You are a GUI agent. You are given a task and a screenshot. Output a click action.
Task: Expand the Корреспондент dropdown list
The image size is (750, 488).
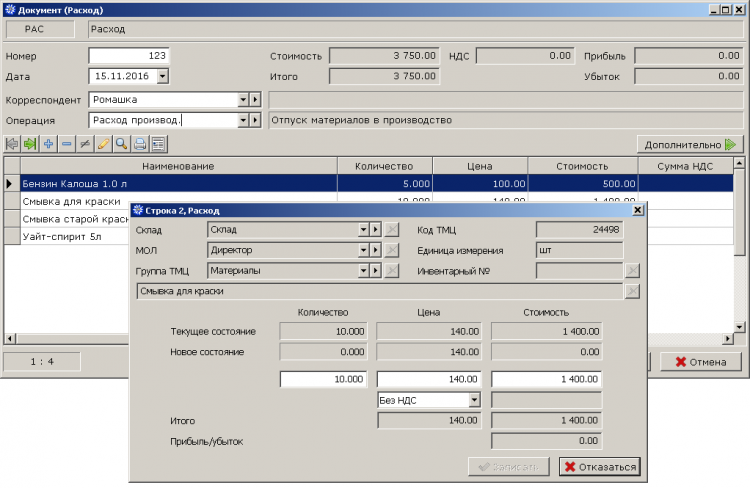pos(242,100)
